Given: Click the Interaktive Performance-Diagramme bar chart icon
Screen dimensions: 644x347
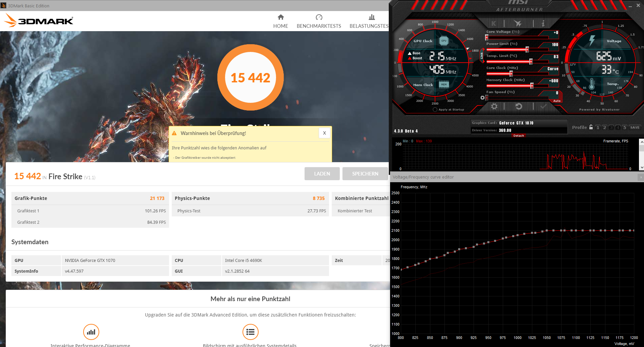Looking at the screenshot, I should (x=91, y=332).
